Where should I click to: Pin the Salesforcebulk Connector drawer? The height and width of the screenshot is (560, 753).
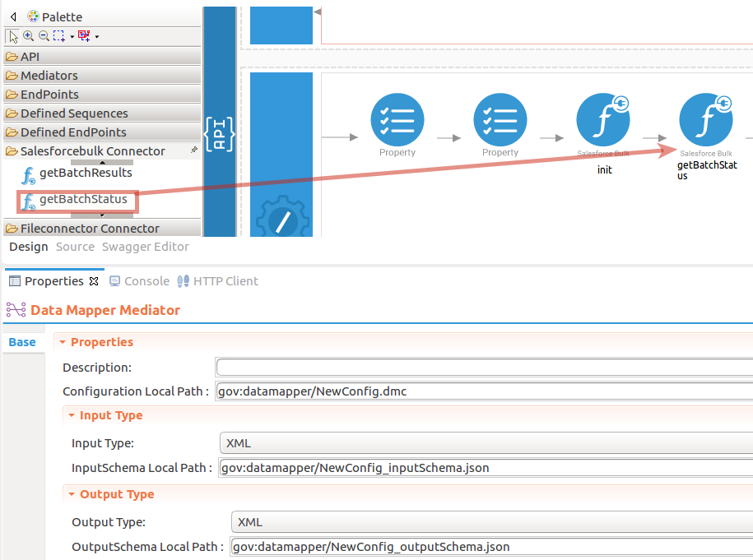click(x=194, y=150)
